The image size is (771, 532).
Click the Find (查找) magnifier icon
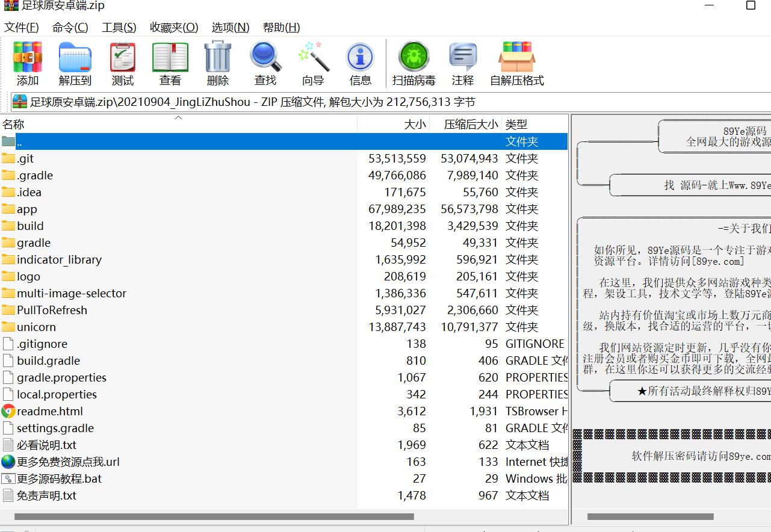265,57
